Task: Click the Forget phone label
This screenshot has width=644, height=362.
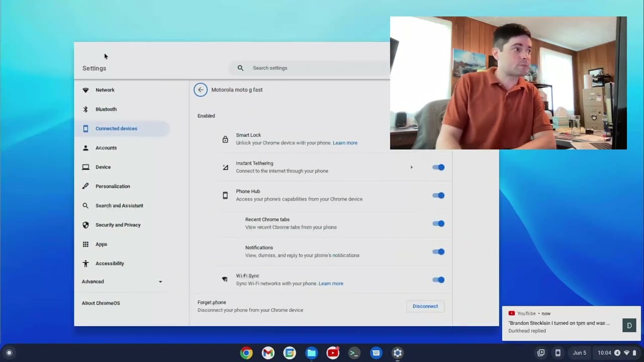Action: [x=212, y=303]
